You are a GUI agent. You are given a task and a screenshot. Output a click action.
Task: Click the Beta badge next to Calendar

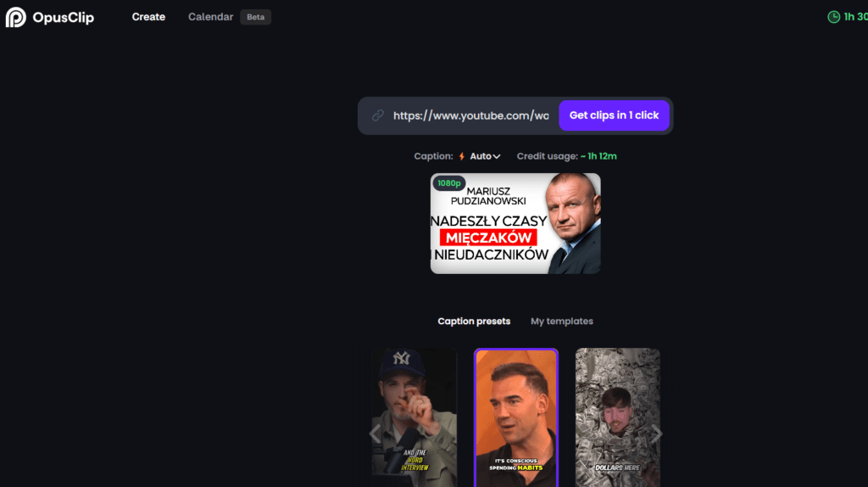coord(255,17)
